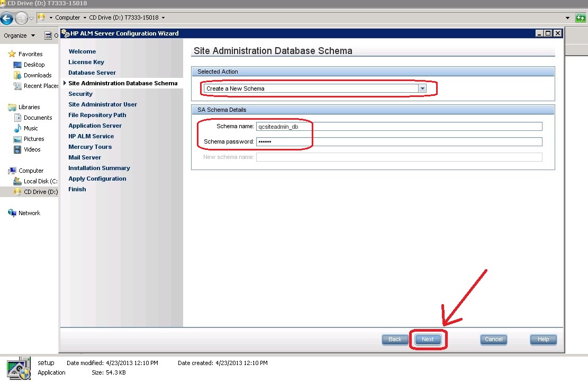Click the Schema password input field
588x382 pixels.
point(399,141)
